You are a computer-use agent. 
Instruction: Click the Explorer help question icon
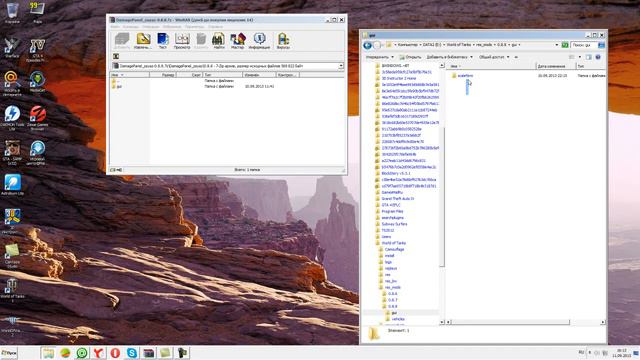point(598,57)
